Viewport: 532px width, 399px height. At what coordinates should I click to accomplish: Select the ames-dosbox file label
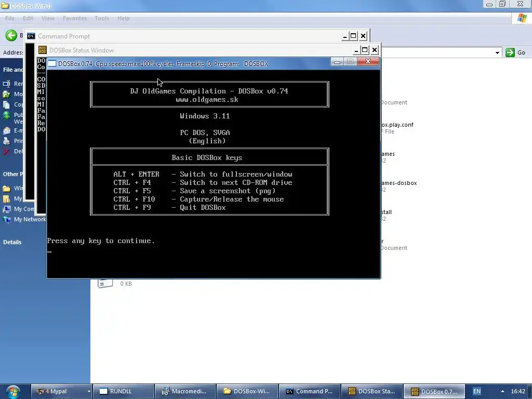pyautogui.click(x=398, y=183)
